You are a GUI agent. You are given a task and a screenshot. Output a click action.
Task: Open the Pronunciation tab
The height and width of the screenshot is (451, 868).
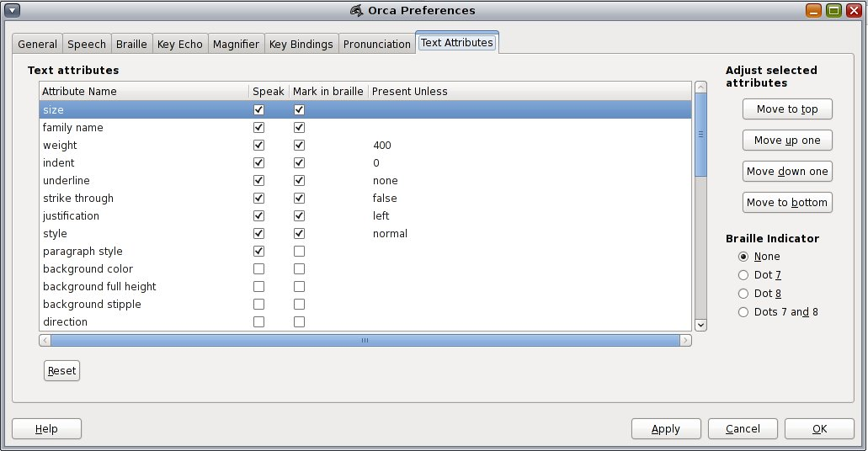click(377, 45)
